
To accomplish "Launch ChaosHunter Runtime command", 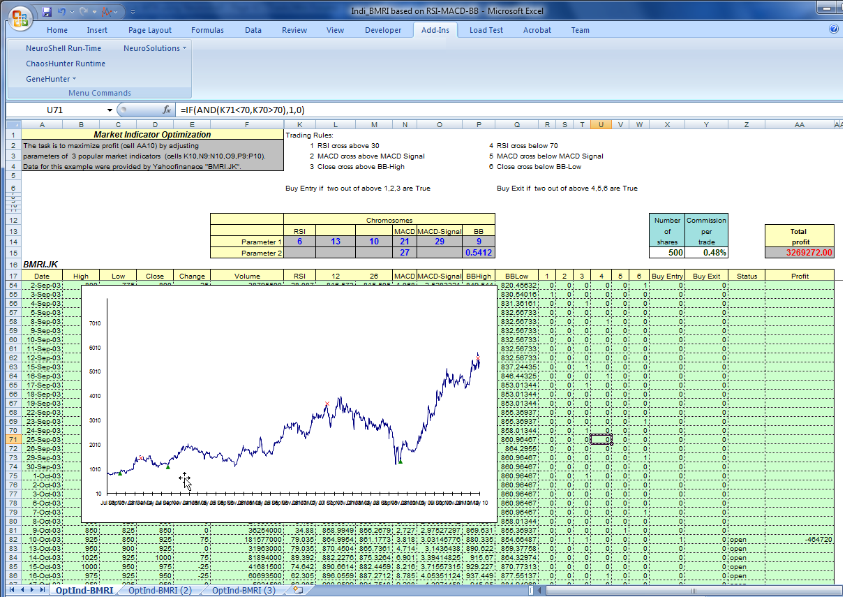I will click(66, 64).
